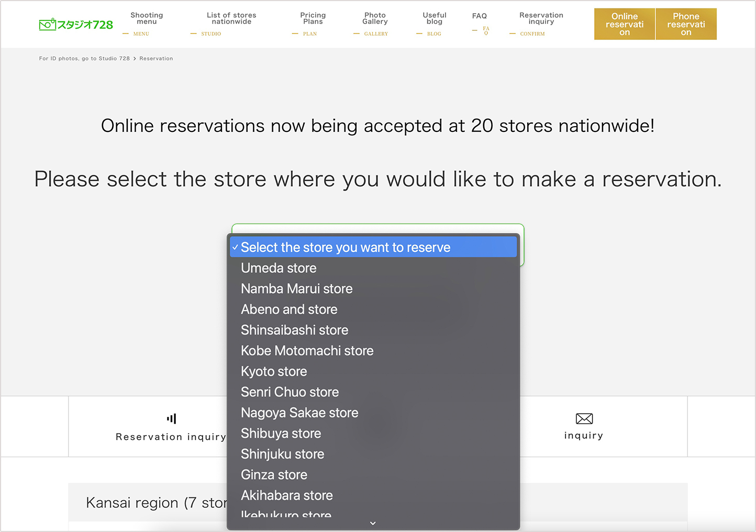Click the down chevron to reveal more stores
This screenshot has width=756, height=532.
(x=372, y=523)
